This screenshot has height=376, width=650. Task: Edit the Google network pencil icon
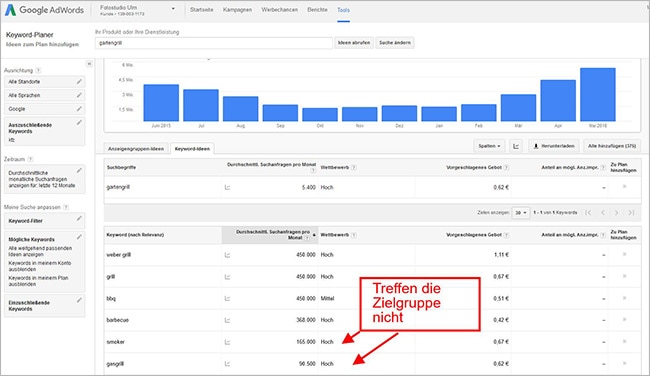[79, 109]
